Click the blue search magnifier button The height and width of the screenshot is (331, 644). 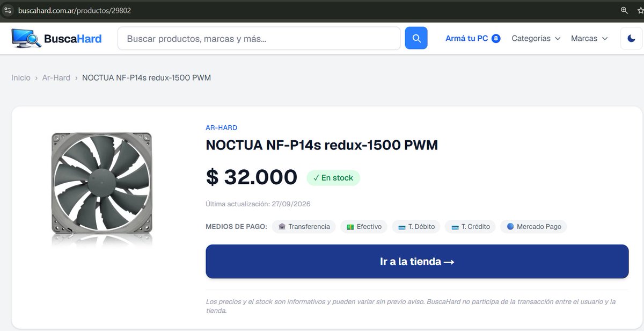click(416, 38)
